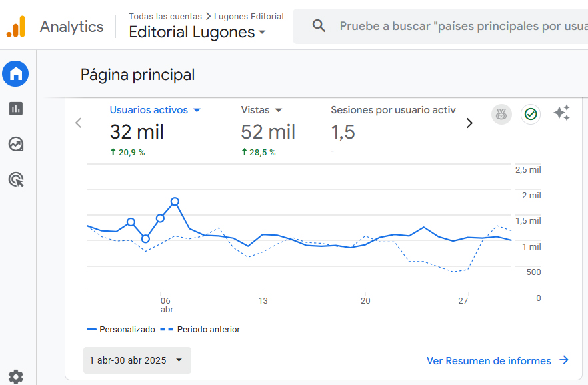Click the Todas las cuentas breadcrumb
Screen dimensions: 588x385
point(165,17)
